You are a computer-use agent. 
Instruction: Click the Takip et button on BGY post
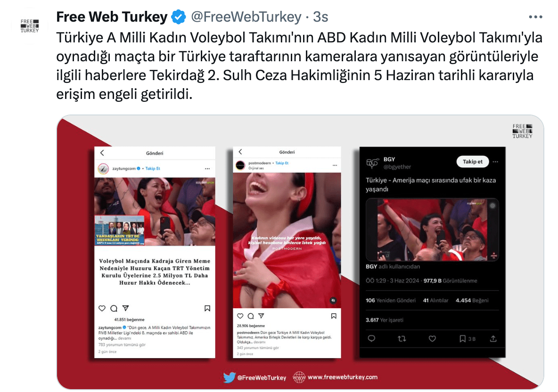coord(473,162)
